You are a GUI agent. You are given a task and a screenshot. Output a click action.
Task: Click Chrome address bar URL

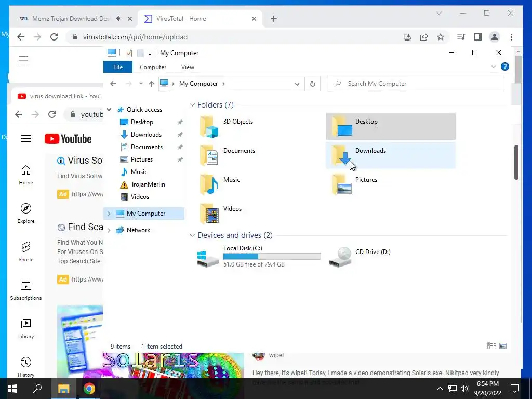135,37
